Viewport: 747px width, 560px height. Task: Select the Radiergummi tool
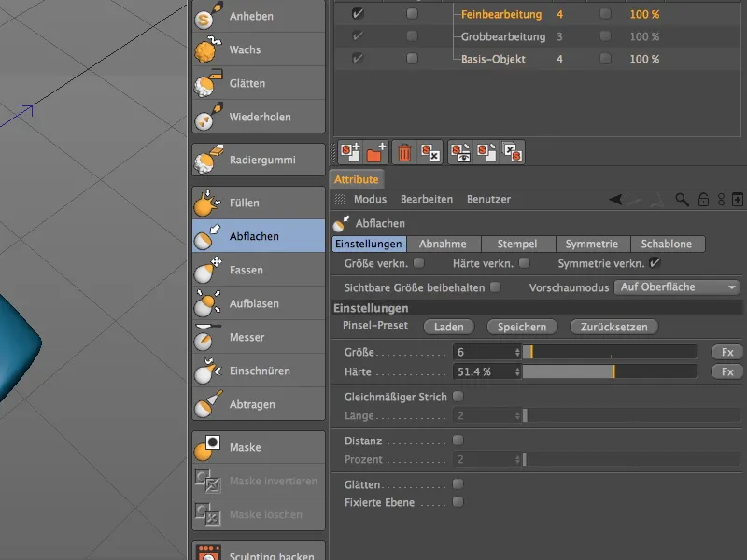259,160
